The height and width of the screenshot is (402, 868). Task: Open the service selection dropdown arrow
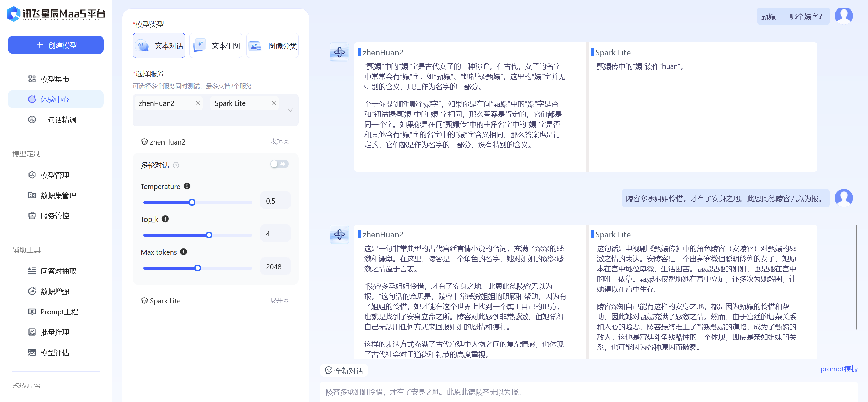pyautogui.click(x=290, y=110)
